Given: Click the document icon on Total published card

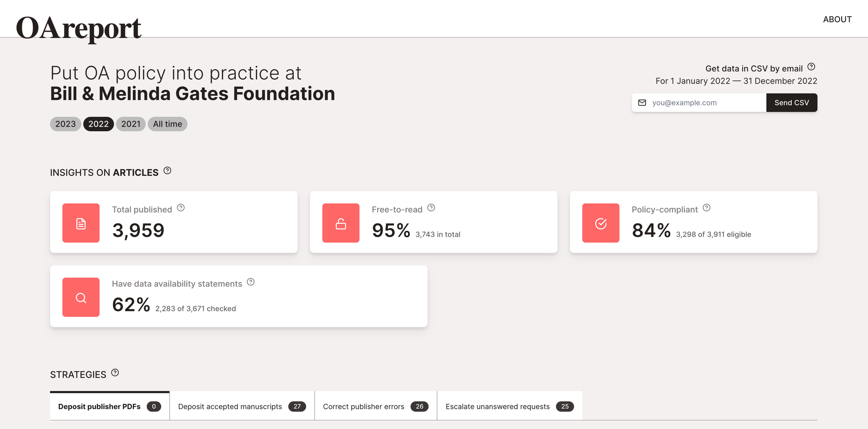Looking at the screenshot, I should tap(81, 223).
